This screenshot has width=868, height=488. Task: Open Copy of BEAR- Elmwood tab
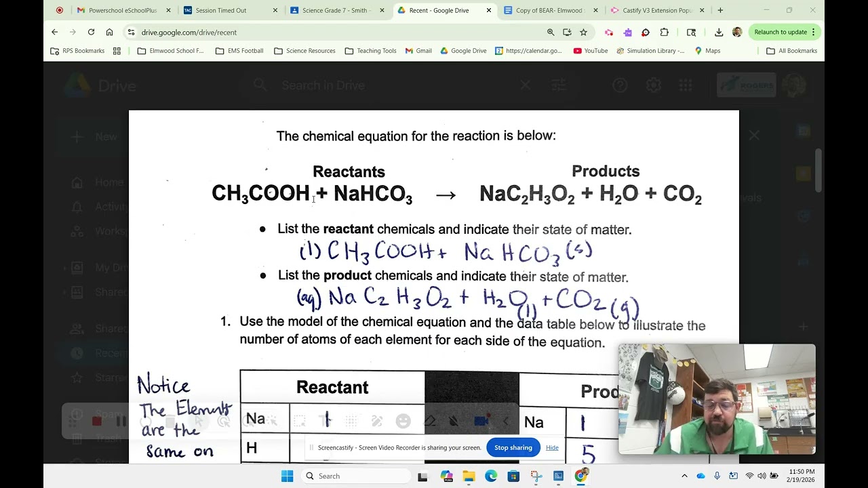click(x=551, y=10)
